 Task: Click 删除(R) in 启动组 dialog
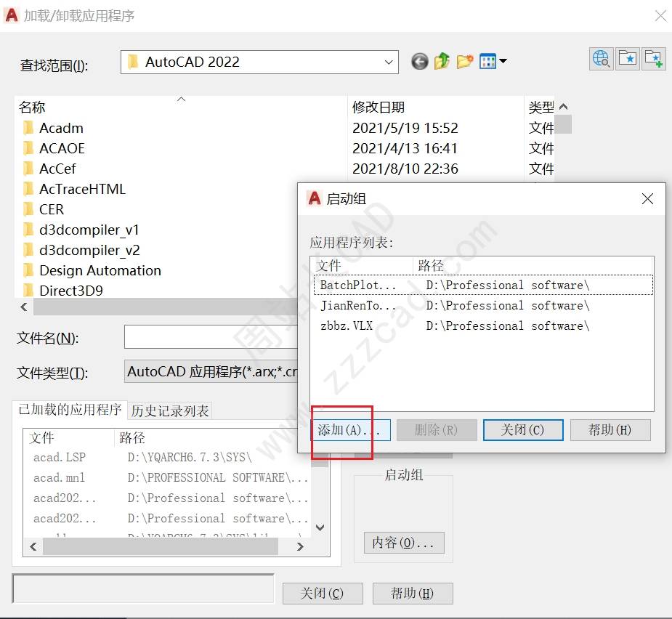point(437,430)
